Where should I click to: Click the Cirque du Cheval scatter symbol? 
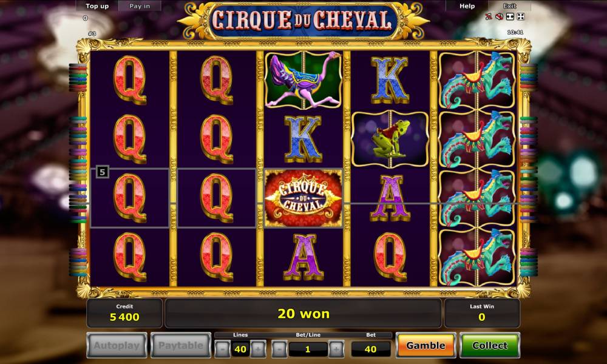[x=303, y=198]
